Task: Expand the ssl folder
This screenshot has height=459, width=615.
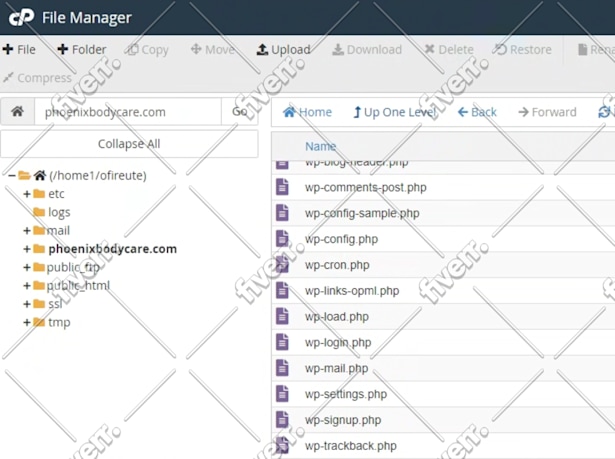Action: tap(27, 304)
